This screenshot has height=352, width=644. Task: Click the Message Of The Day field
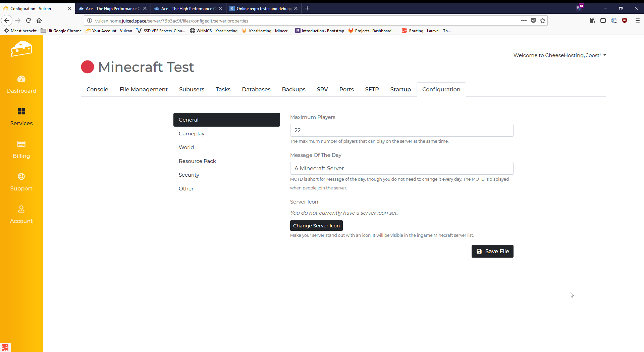point(401,168)
